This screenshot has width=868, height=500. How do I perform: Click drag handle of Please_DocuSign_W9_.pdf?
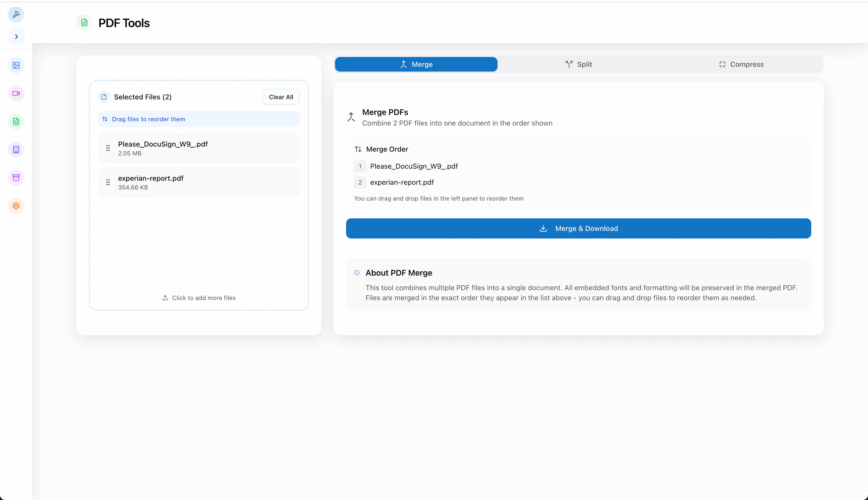click(108, 148)
